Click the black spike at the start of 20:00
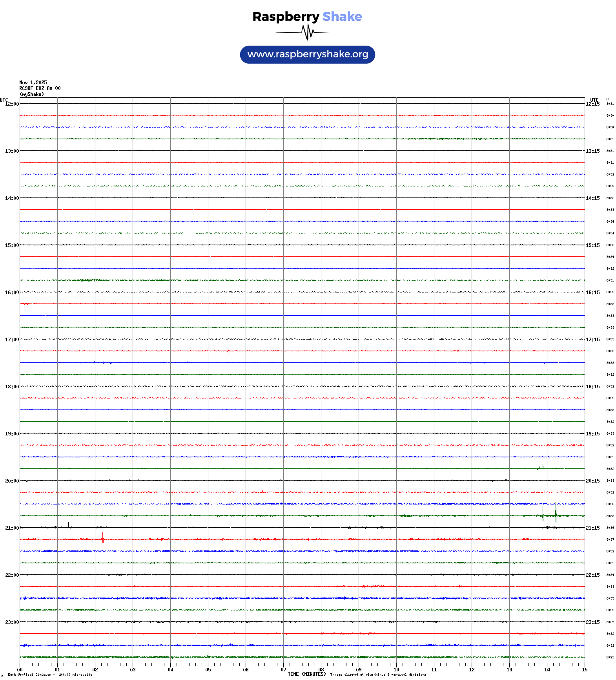The height and width of the screenshot is (680, 616). (x=27, y=479)
